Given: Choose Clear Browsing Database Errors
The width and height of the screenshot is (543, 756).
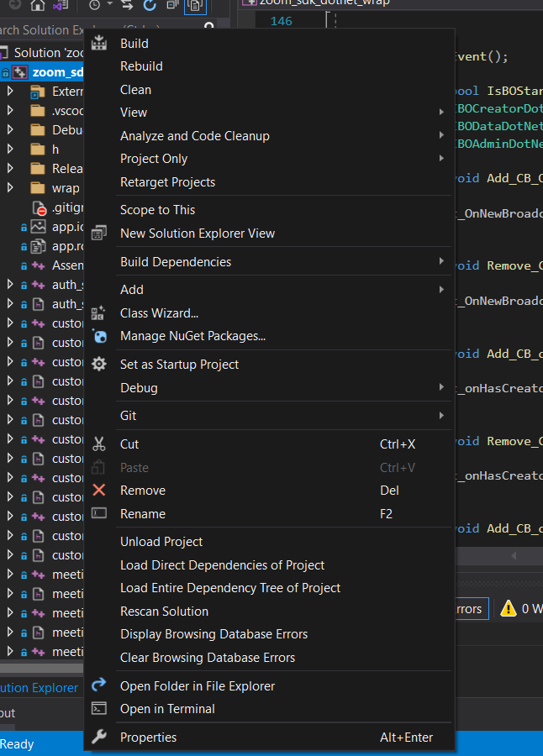Looking at the screenshot, I should [x=269, y=658].
